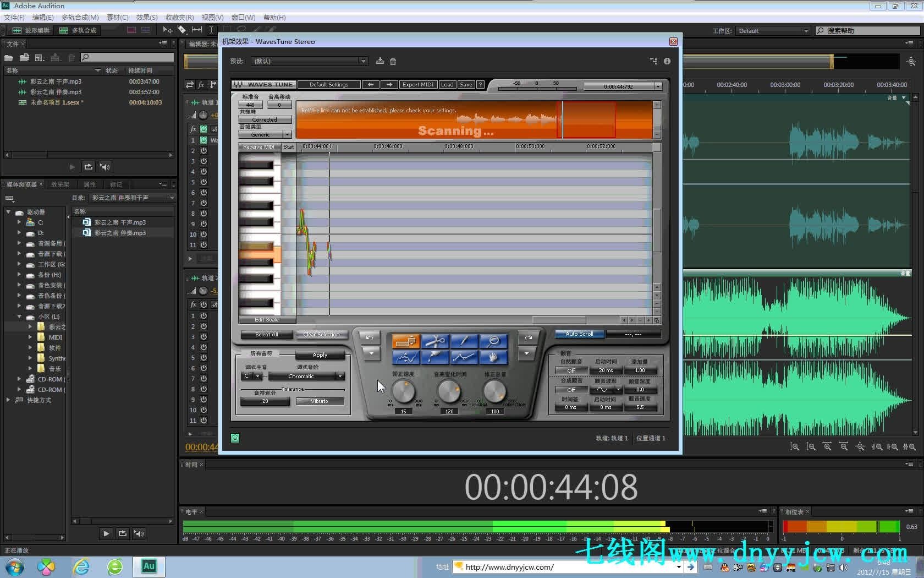Adjust the note transition knob (120)
Image resolution: width=924 pixels, height=578 pixels.
pyautogui.click(x=449, y=392)
